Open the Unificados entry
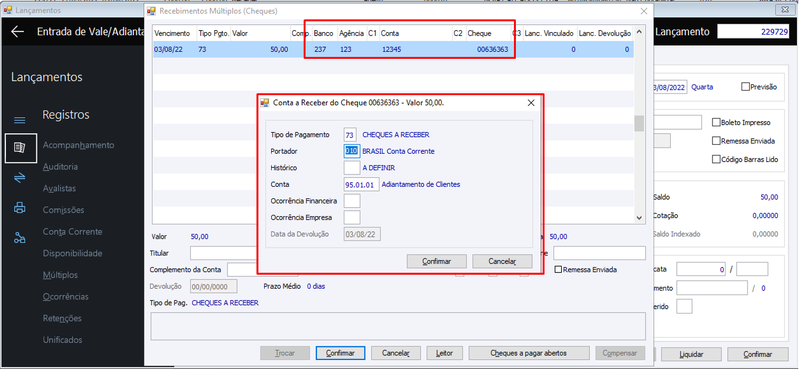This screenshot has height=369, width=800. tap(62, 340)
